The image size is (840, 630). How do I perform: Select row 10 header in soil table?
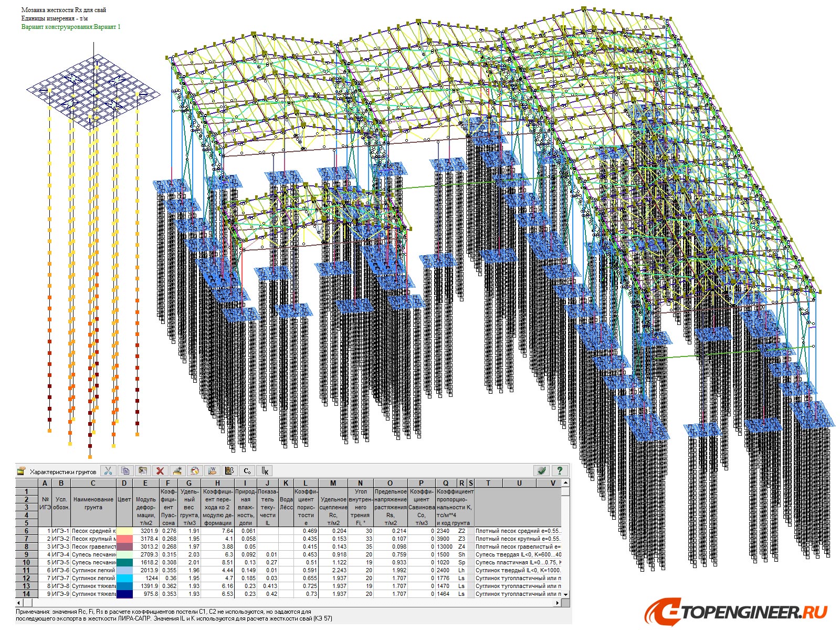click(27, 562)
